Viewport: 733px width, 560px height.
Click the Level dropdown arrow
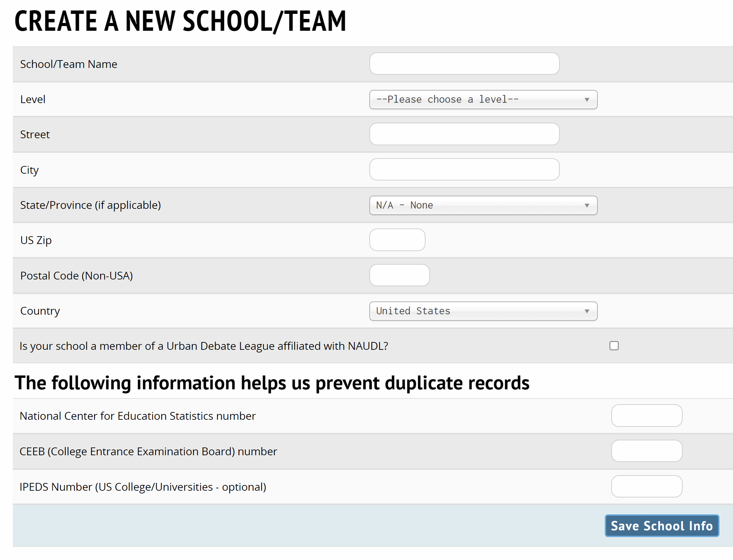click(587, 100)
